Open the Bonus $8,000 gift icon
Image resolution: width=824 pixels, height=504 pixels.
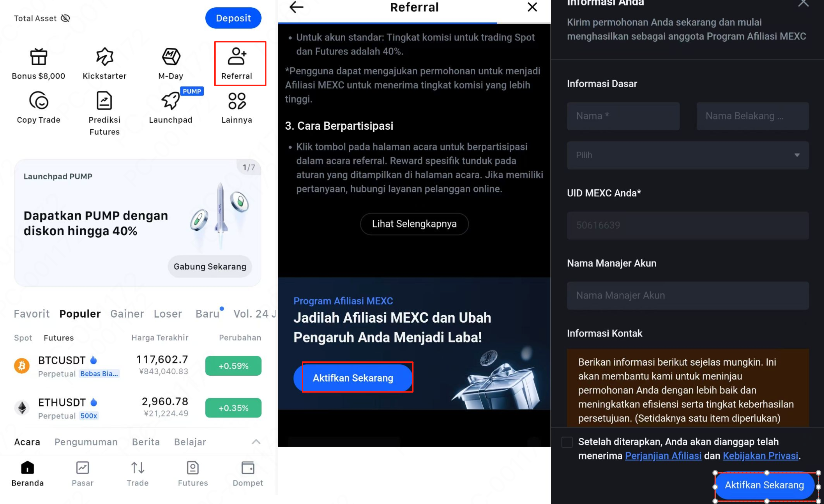(x=38, y=57)
